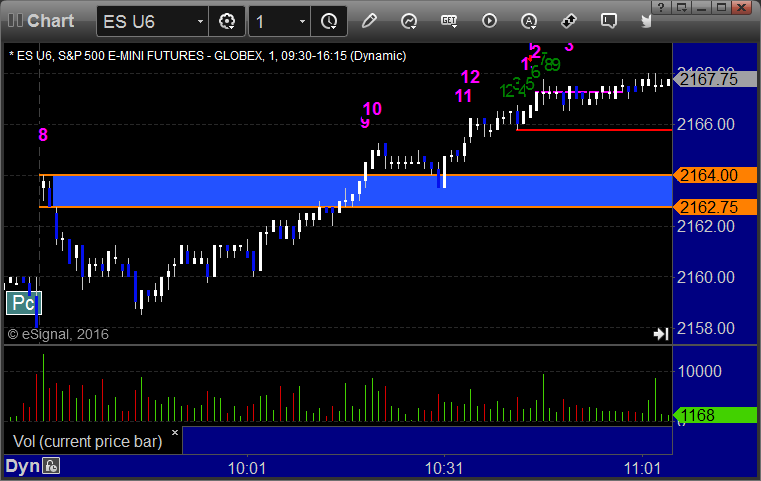Close the Vol study panel with X

(x=175, y=432)
